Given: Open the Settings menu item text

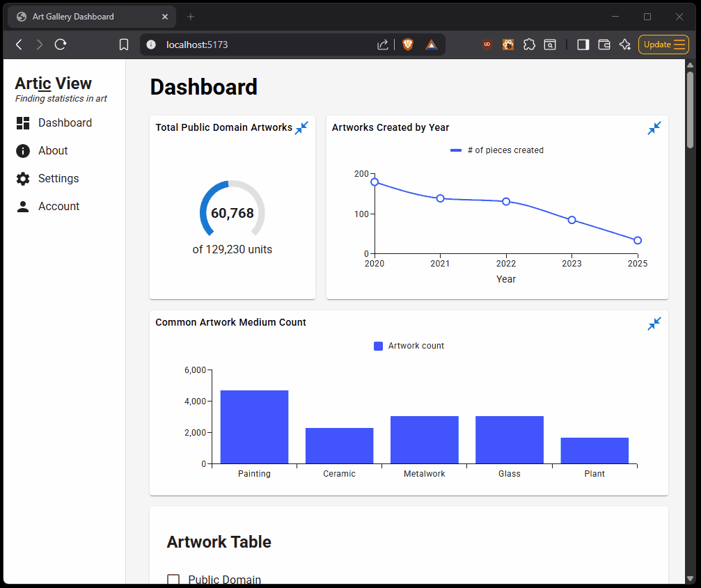Looking at the screenshot, I should (58, 179).
